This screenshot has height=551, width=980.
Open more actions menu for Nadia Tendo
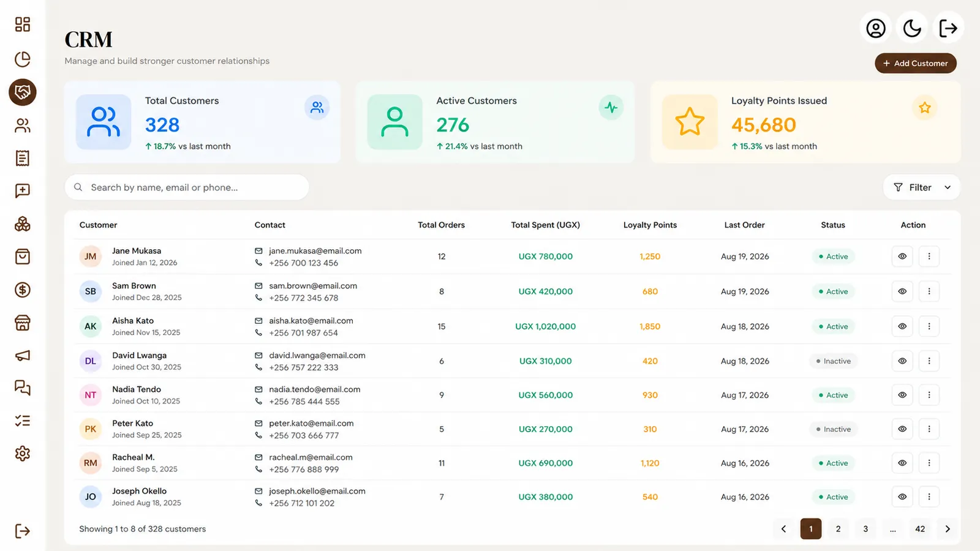[x=929, y=395]
